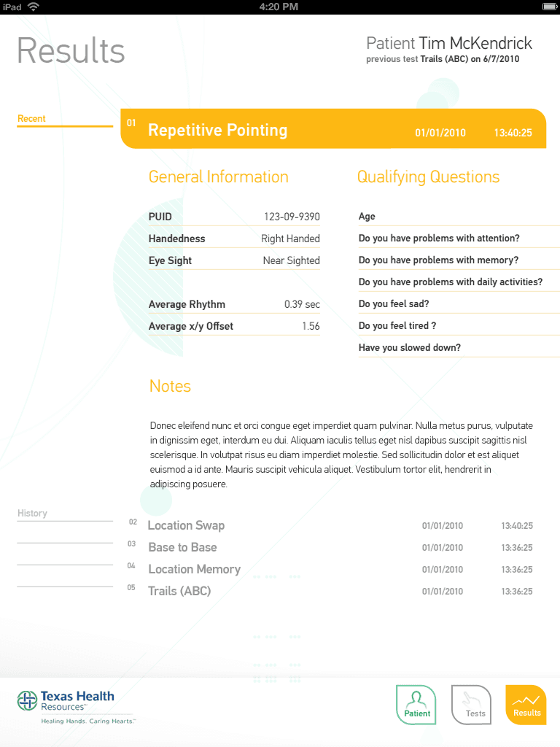This screenshot has height=747, width=560.
Task: Select the Age qualifying question row
Action: [x=459, y=216]
